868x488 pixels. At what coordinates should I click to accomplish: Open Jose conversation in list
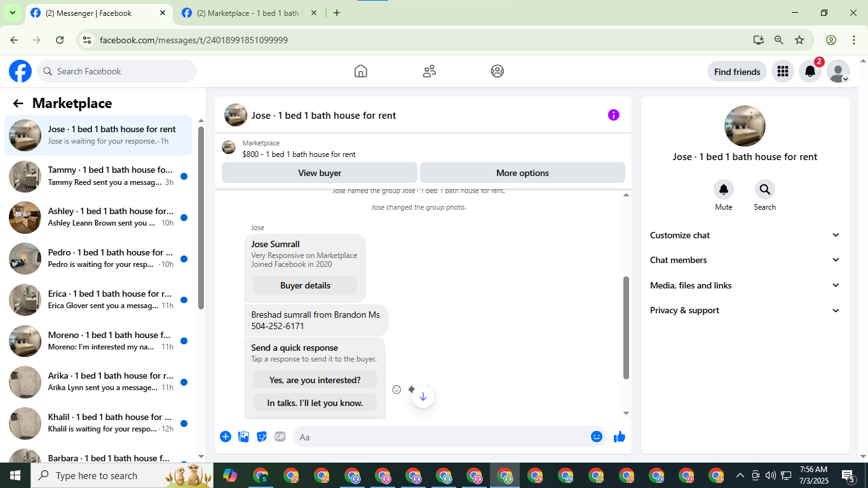pos(98,135)
